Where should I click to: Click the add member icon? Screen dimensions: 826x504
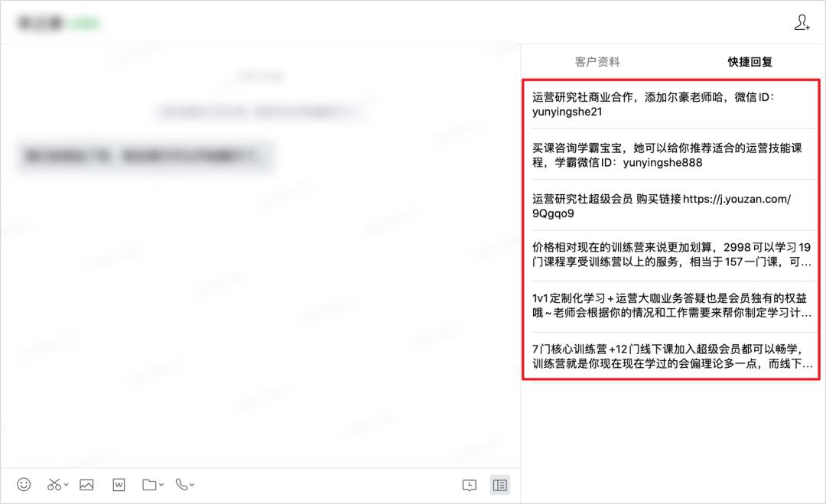click(x=802, y=22)
